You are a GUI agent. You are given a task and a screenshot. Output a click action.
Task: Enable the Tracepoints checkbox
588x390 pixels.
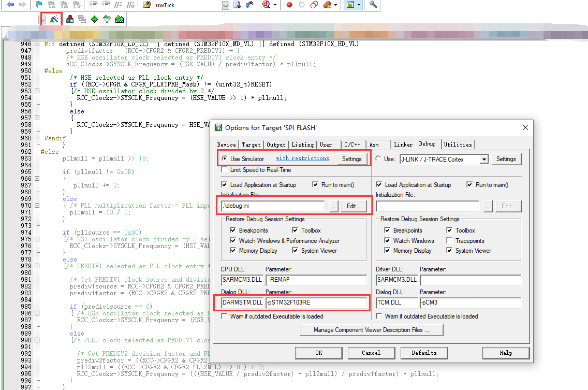tap(449, 241)
